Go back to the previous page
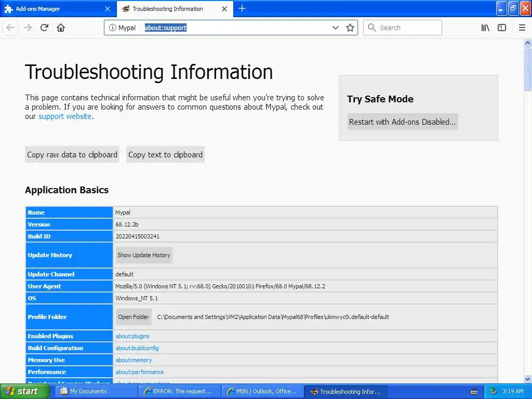The width and height of the screenshot is (532, 399). click(10, 28)
